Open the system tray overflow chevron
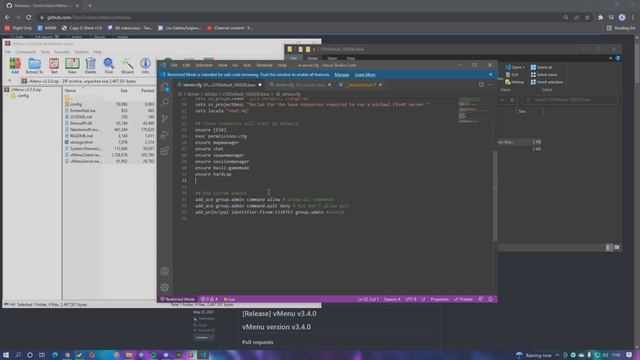Screen dimensions: 640x360 558,356
